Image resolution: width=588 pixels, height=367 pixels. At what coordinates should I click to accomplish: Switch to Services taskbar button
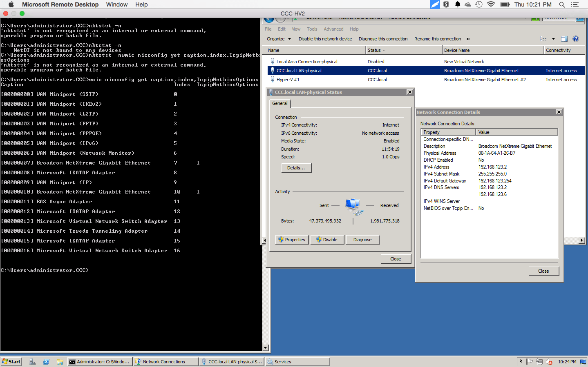click(x=297, y=362)
